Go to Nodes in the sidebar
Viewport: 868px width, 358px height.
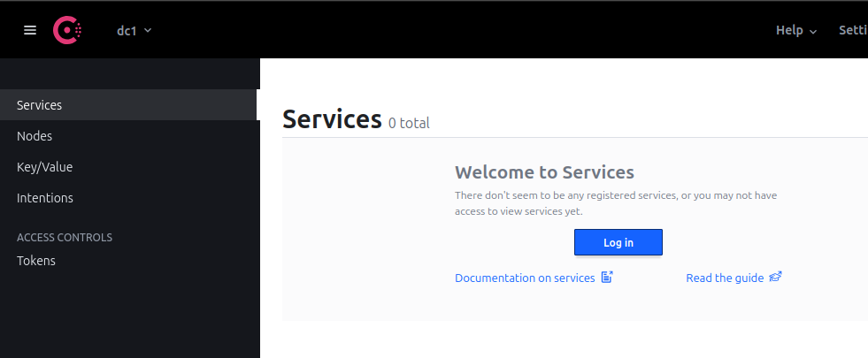click(129, 135)
